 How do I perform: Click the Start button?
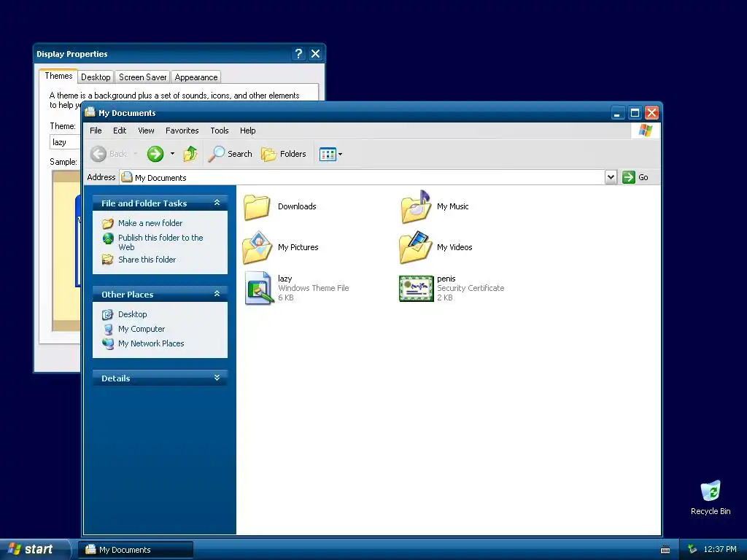pos(34,550)
